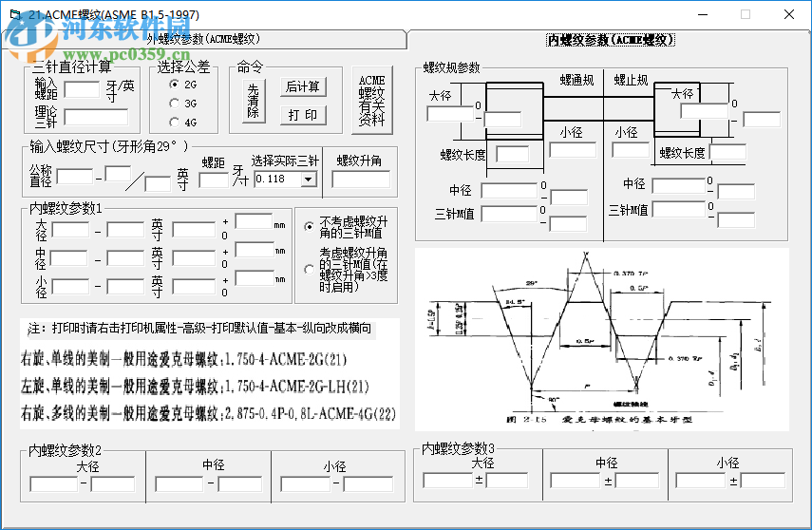Open ACME螺纹有关资料 button
The width and height of the screenshot is (812, 530).
click(372, 101)
